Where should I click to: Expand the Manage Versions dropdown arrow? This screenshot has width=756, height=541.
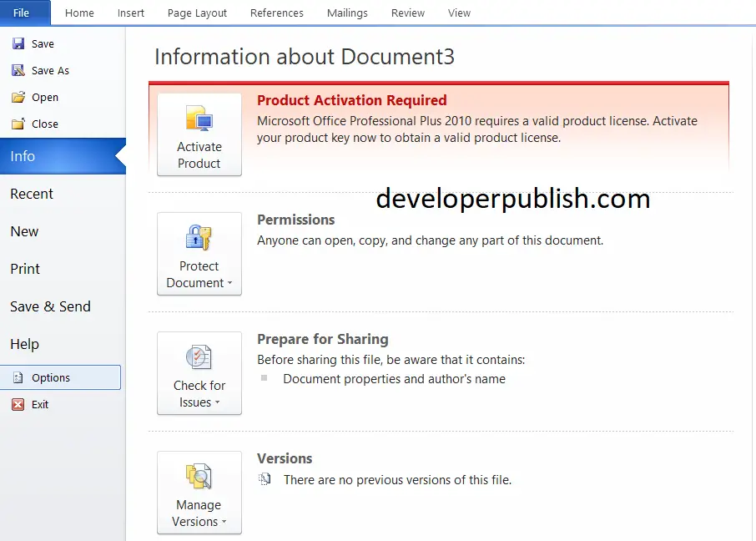(224, 522)
